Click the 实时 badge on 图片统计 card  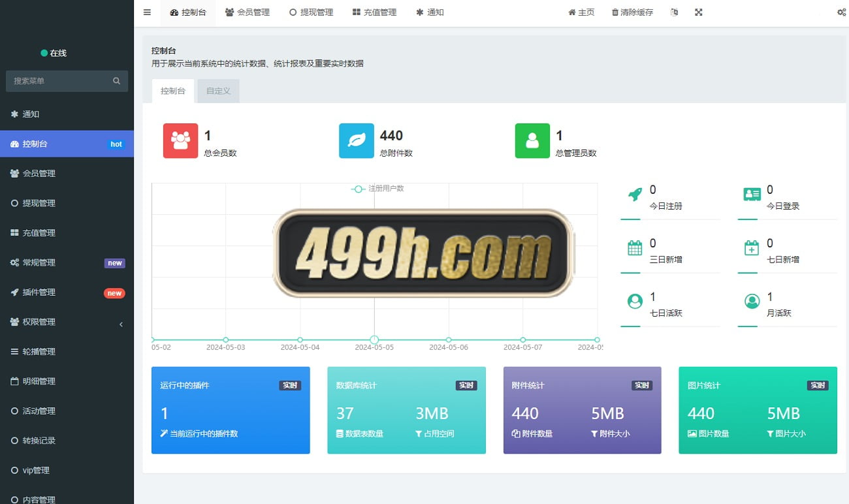tap(818, 385)
